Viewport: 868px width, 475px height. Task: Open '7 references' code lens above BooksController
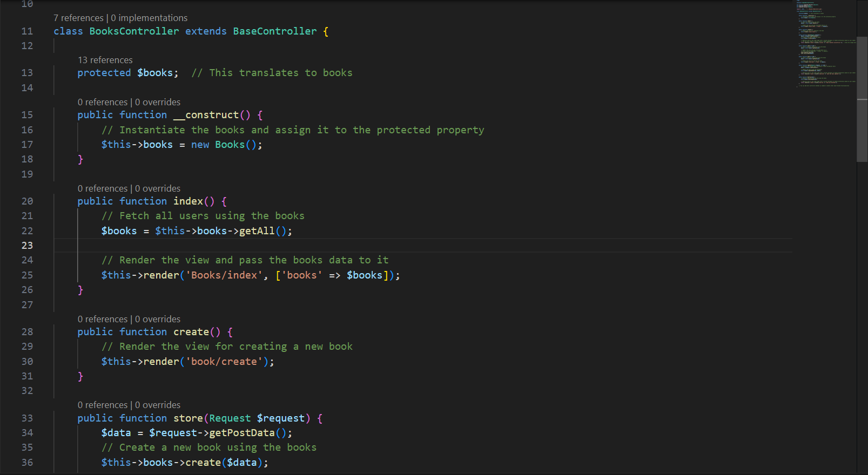point(78,18)
